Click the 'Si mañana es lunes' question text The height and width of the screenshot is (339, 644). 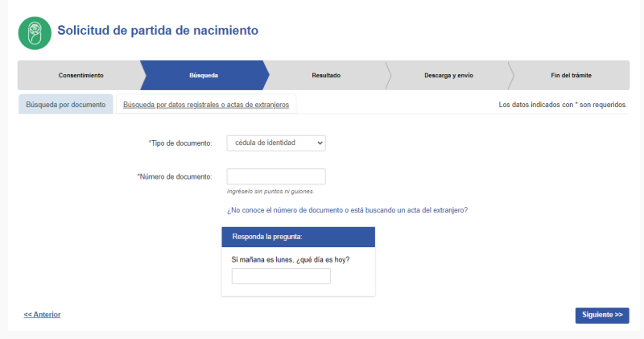(x=290, y=259)
